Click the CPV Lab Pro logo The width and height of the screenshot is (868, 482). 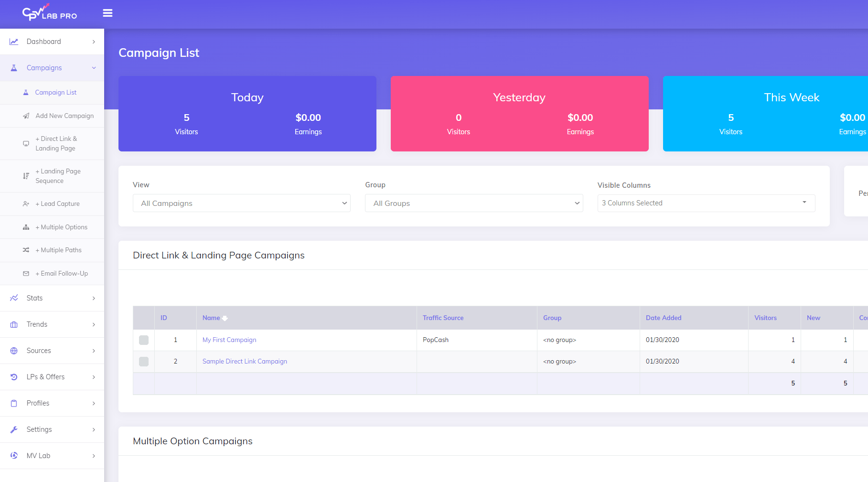(50, 13)
